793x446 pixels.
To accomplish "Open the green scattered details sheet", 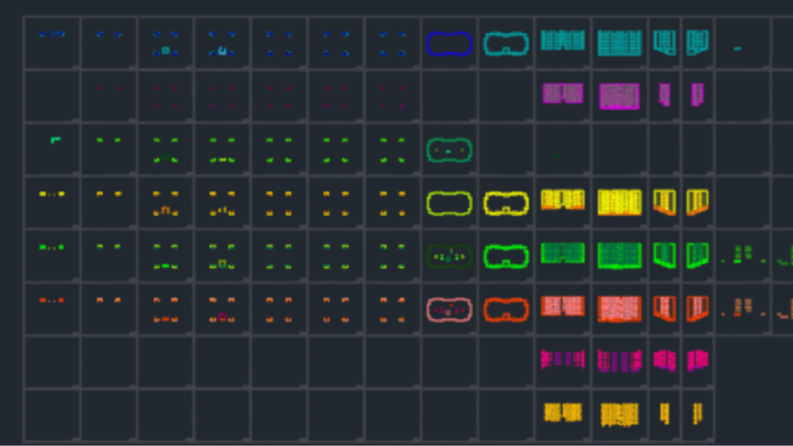I will point(743,254).
